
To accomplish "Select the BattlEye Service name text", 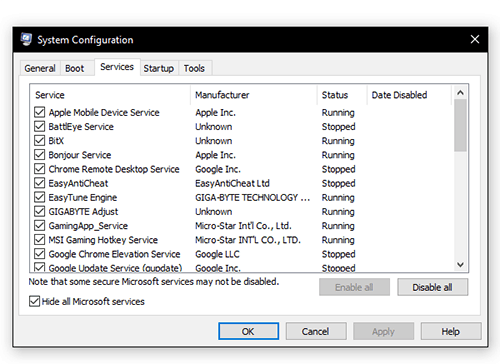I will pos(81,127).
